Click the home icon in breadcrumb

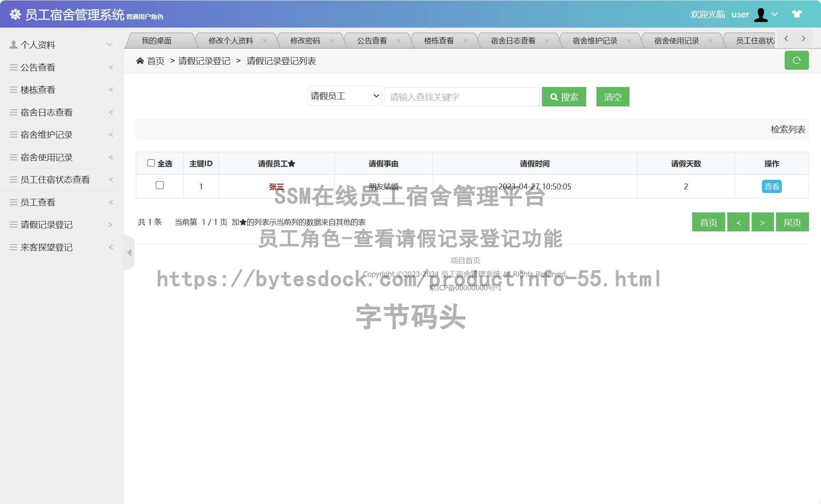tap(140, 61)
